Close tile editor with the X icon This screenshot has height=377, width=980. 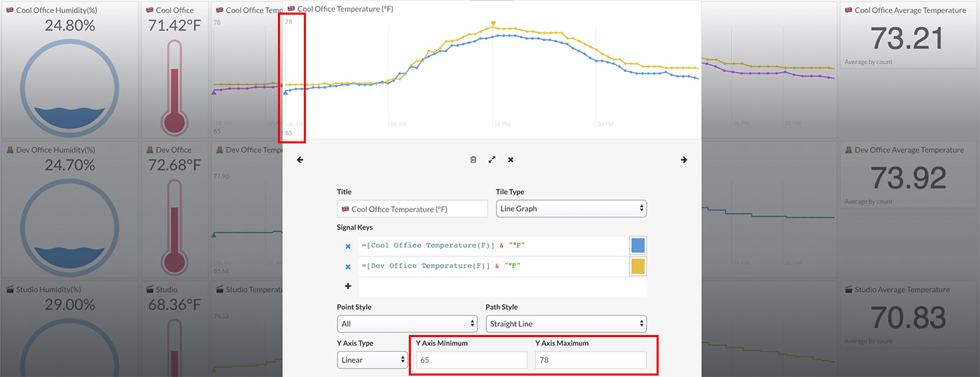point(511,160)
